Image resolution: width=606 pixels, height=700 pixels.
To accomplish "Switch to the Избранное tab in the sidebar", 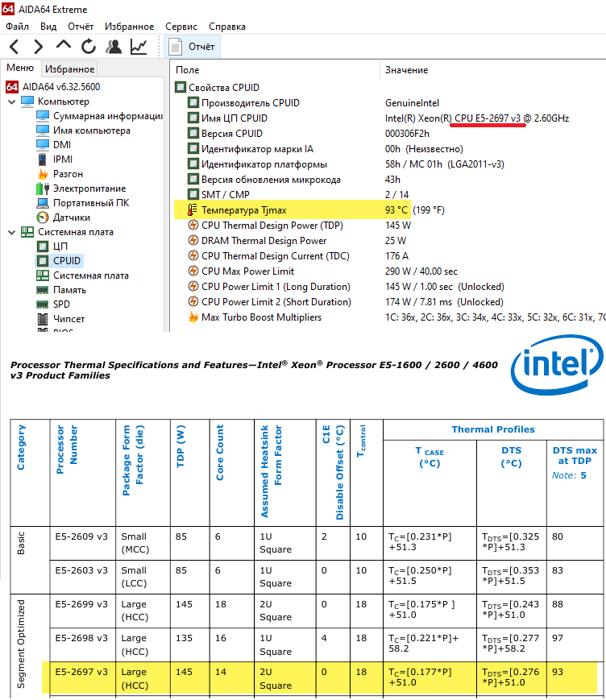I will point(69,68).
